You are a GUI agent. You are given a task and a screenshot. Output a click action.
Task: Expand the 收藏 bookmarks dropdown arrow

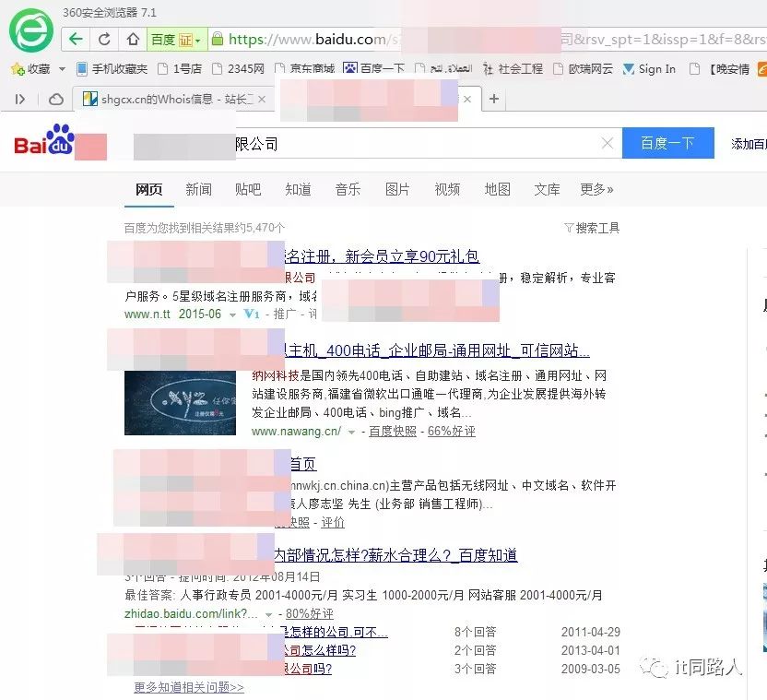coord(62,69)
